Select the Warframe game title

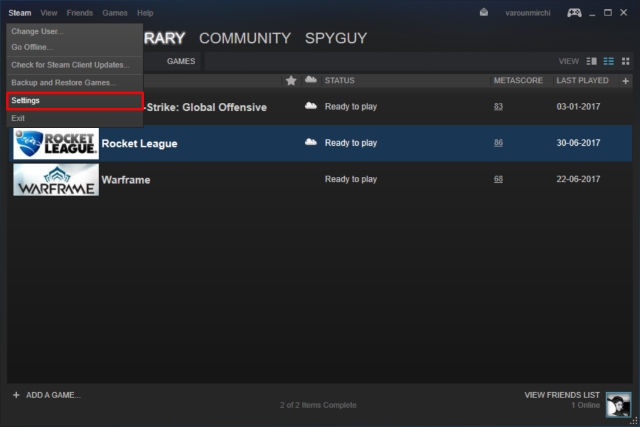tap(126, 180)
